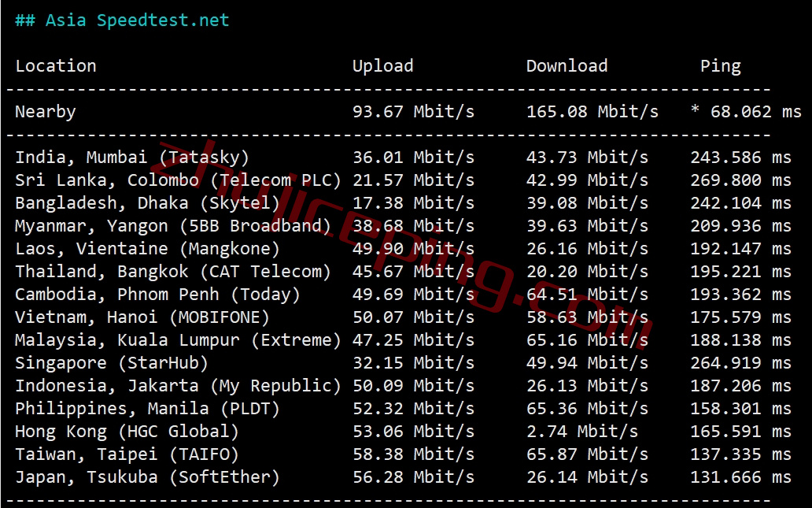Screen dimensions: 812x508
Task: Click 'Malaysia, Kuala Lumpur (Extreme)' location
Action: (178, 339)
